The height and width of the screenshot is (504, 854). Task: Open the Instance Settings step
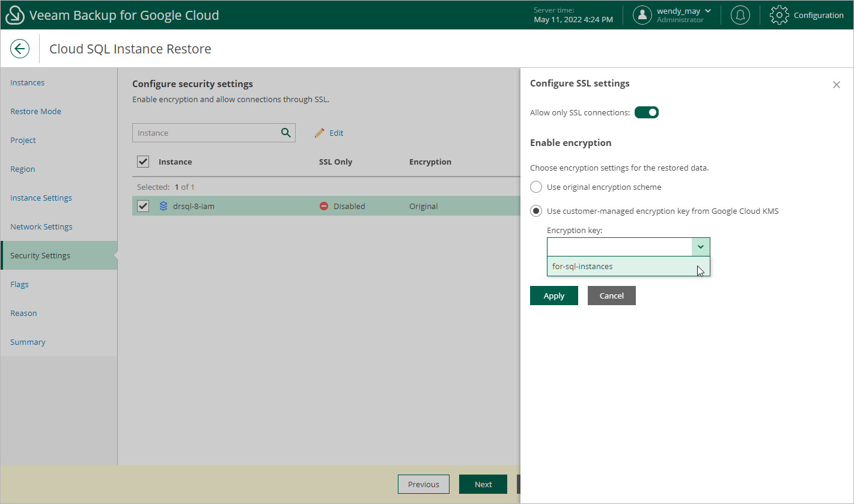click(x=41, y=198)
